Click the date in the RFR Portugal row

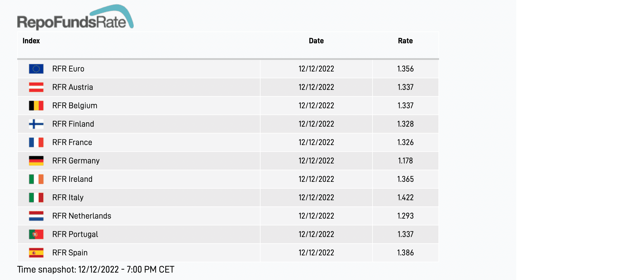[316, 234]
